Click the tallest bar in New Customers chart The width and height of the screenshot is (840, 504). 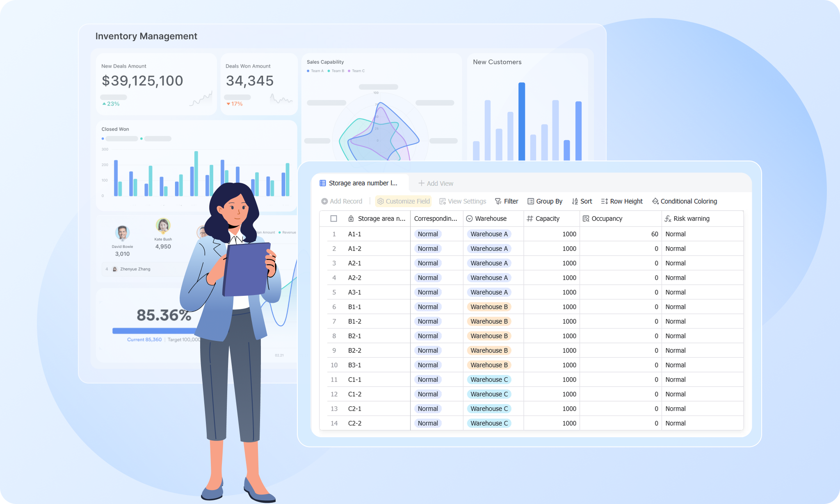(522, 121)
